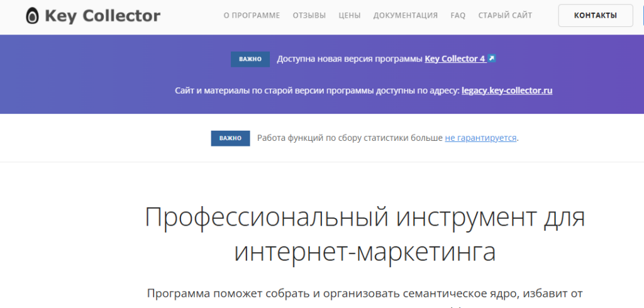644x308 pixels.
Task: Click the не гарантируется link
Action: tap(480, 138)
